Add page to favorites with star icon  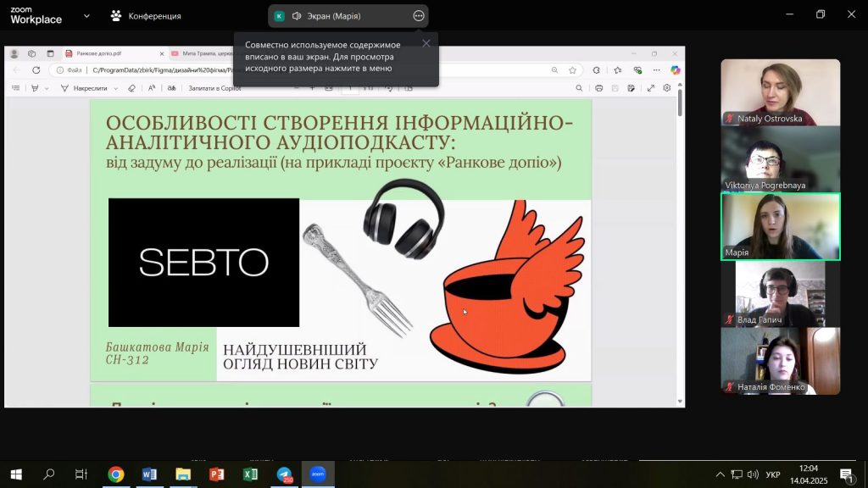(x=573, y=70)
